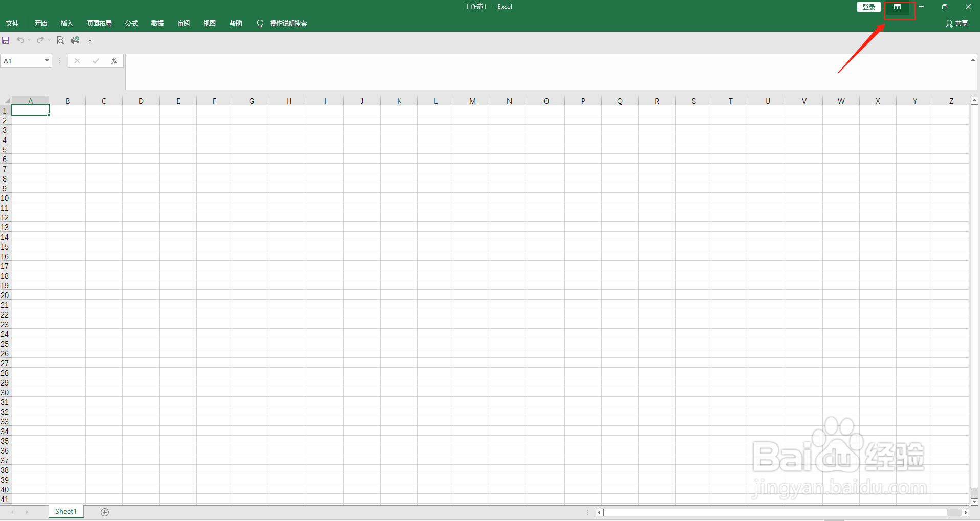Open the Undo history dropdown arrow
The image size is (980, 521).
29,40
